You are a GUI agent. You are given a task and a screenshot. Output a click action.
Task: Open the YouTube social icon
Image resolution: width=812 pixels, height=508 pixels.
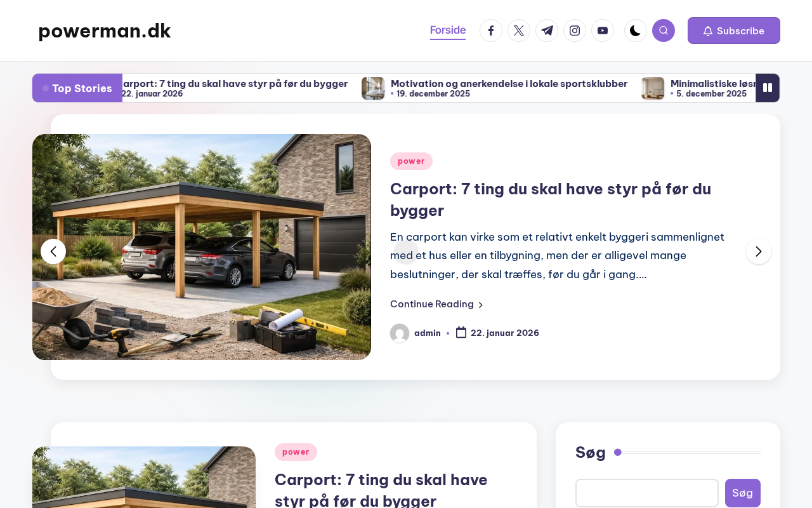[x=603, y=30]
